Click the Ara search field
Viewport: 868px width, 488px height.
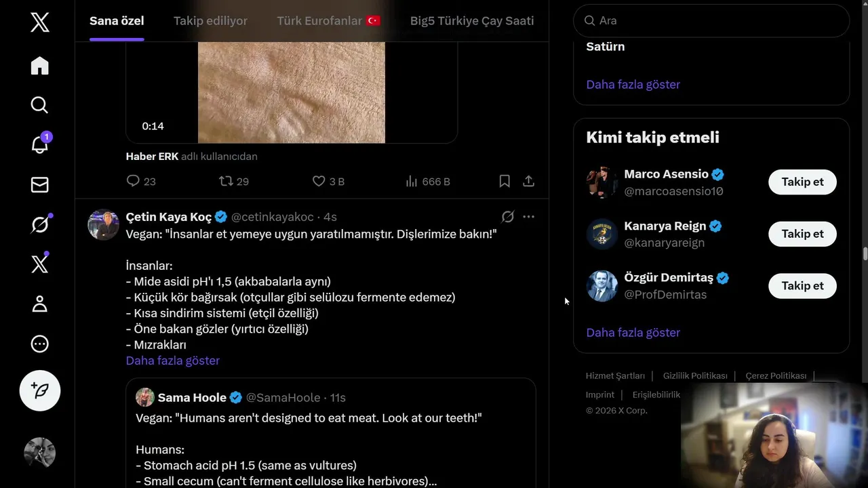(711, 21)
